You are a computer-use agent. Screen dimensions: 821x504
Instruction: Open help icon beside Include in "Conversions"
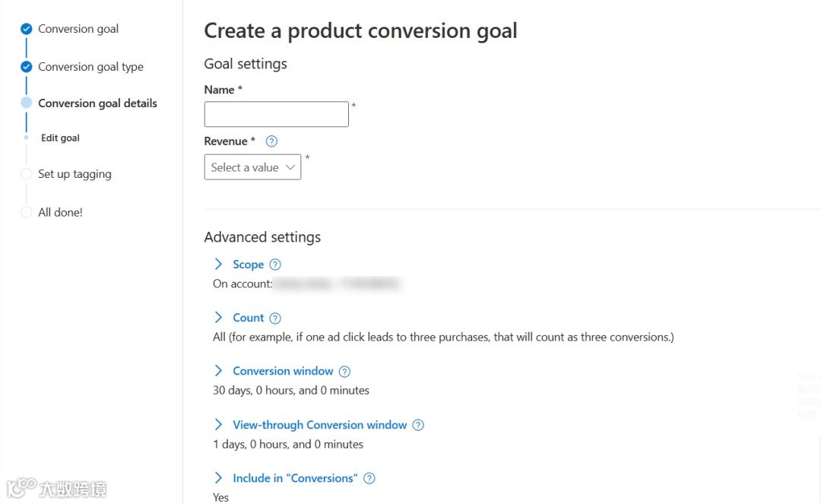coord(369,479)
